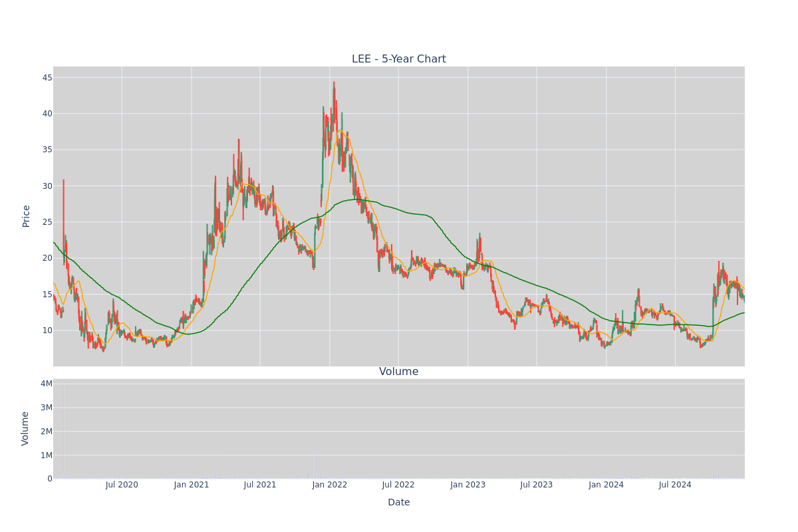Click the price tick label '40'
The image size is (798, 532).
(x=47, y=113)
